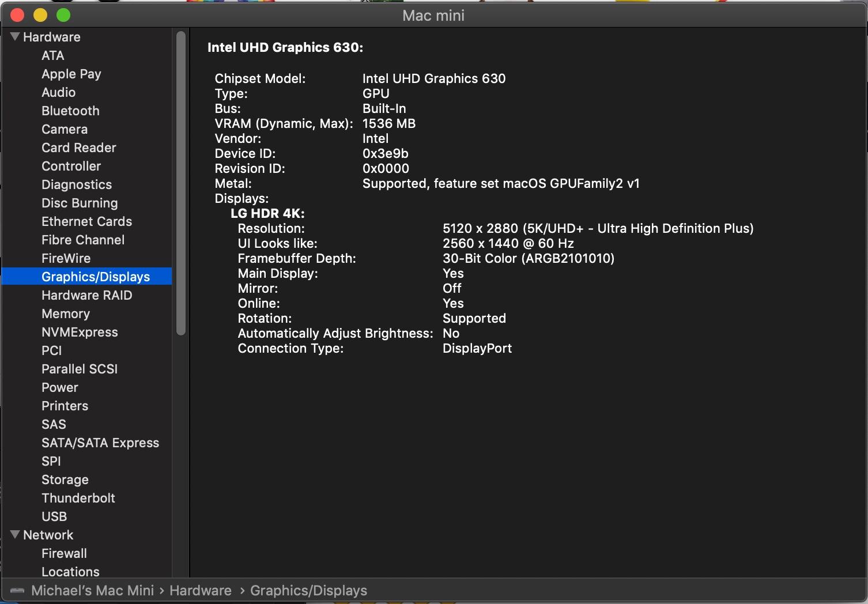Image resolution: width=868 pixels, height=604 pixels.
Task: Select Thunderbolt in sidebar
Action: (78, 498)
